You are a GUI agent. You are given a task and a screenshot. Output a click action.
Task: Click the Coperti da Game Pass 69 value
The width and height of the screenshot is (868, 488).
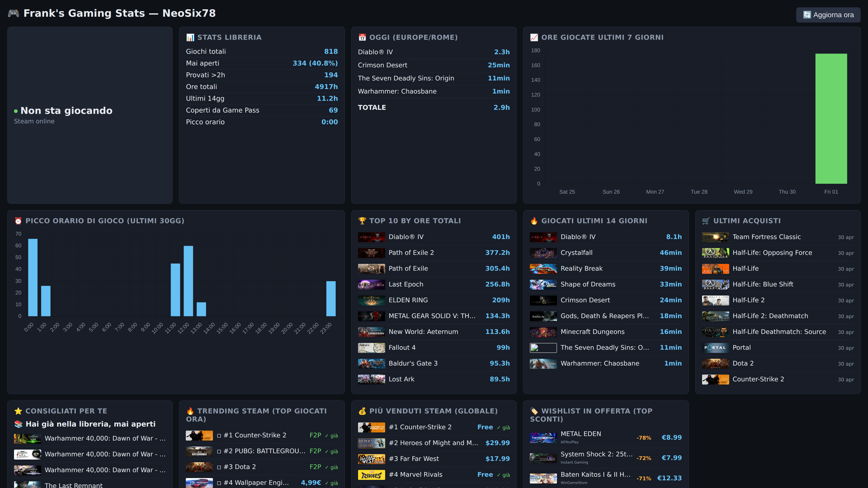click(333, 110)
